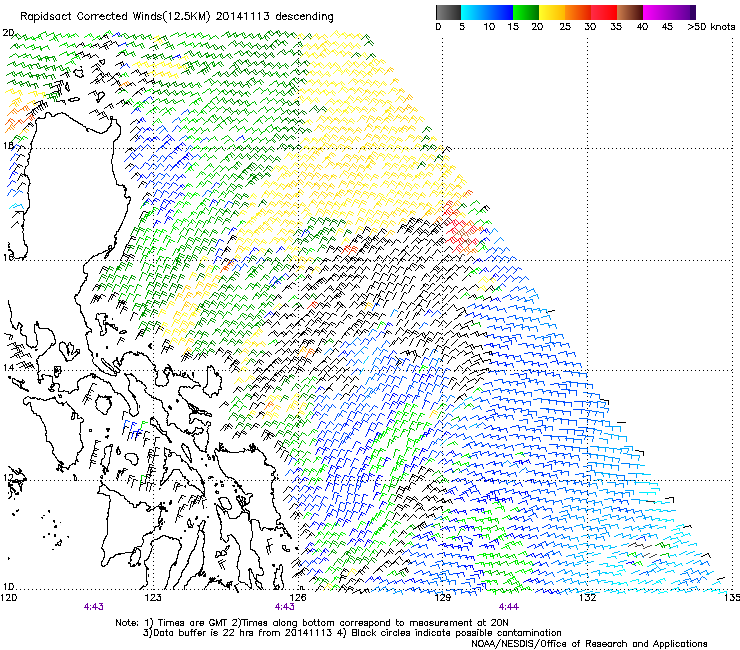
Task: Click the note 'Times along bottom correspond to measurement at 20N'
Action: 377,623
